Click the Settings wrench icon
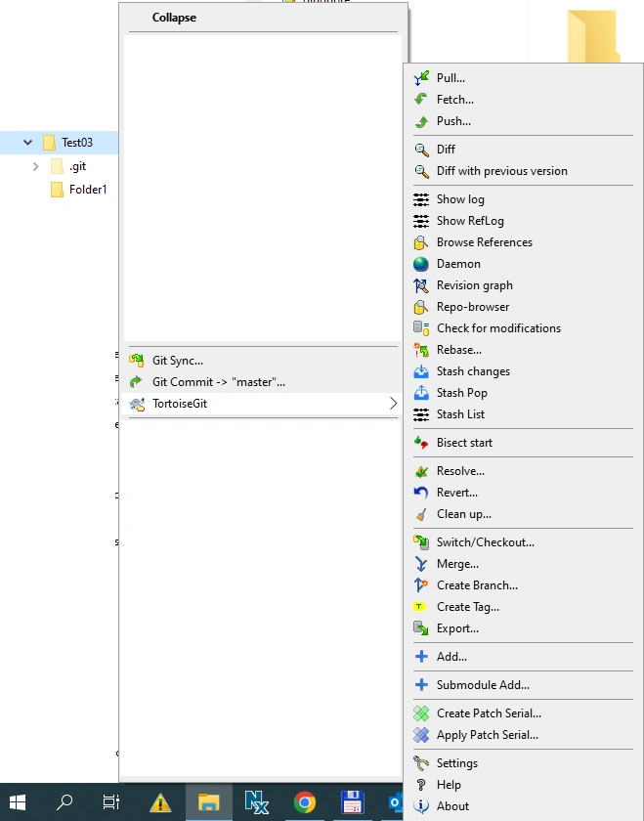This screenshot has height=821, width=644. coord(421,763)
